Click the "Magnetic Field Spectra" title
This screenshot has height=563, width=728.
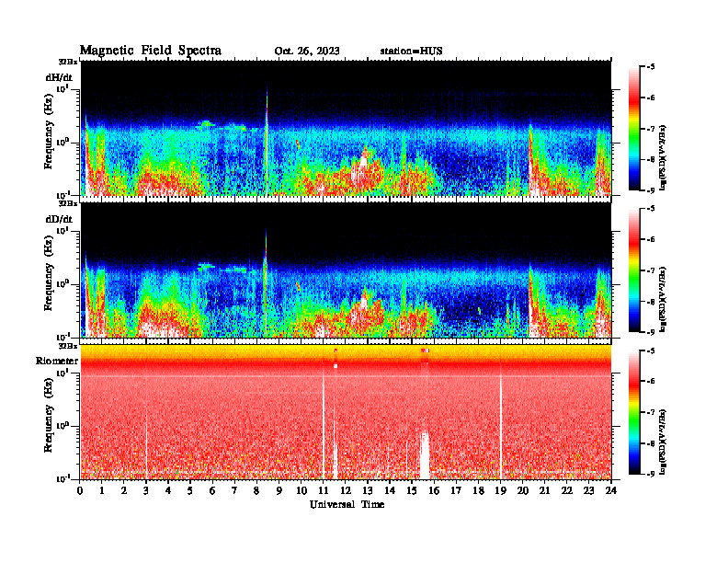pos(151,51)
